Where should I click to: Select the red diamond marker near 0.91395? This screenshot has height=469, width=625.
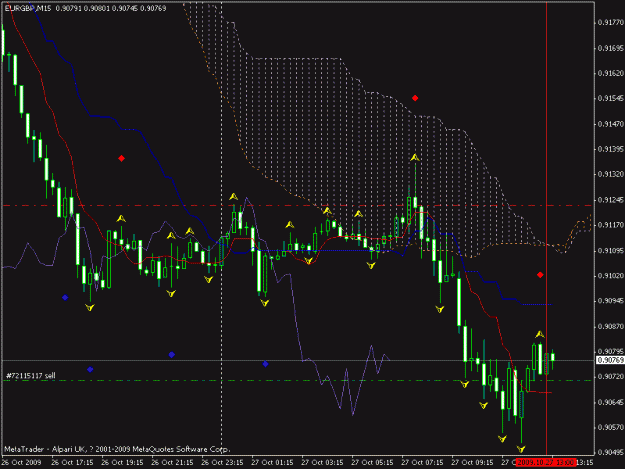[x=122, y=159]
